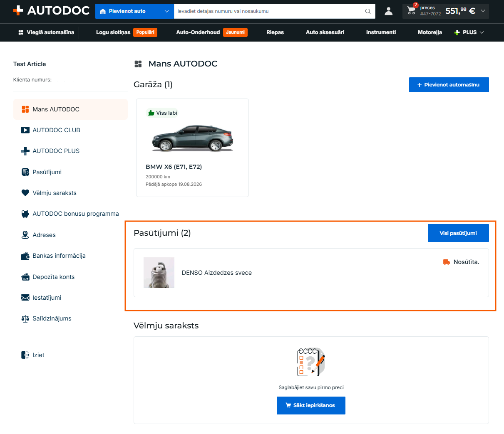Image resolution: width=504 pixels, height=434 pixels.
Task: Expand the PLUS menu chevron
Action: (x=482, y=32)
